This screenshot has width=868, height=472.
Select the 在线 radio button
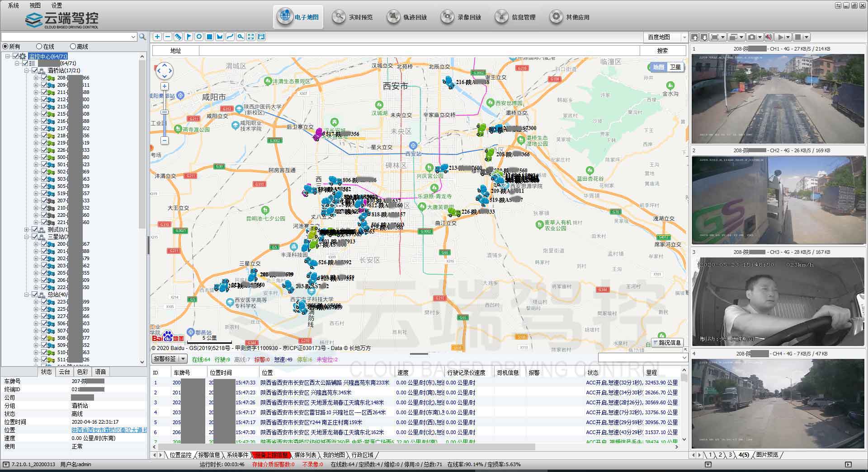click(x=39, y=47)
